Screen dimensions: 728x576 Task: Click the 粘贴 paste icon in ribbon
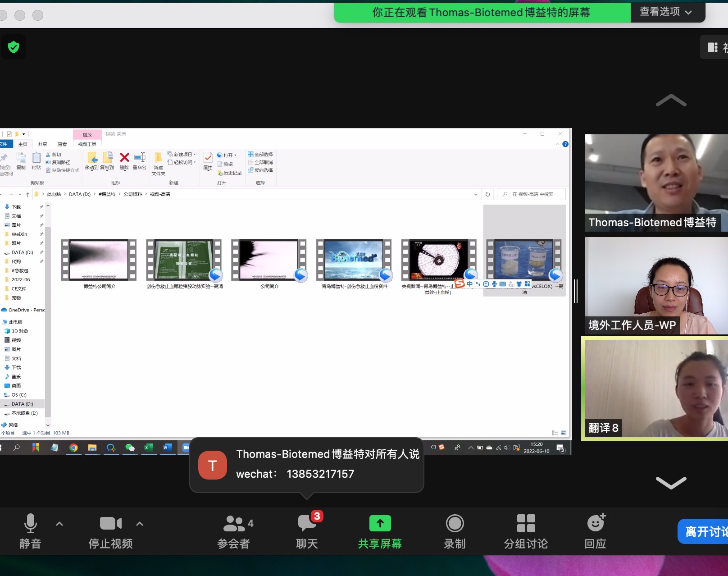(x=36, y=160)
